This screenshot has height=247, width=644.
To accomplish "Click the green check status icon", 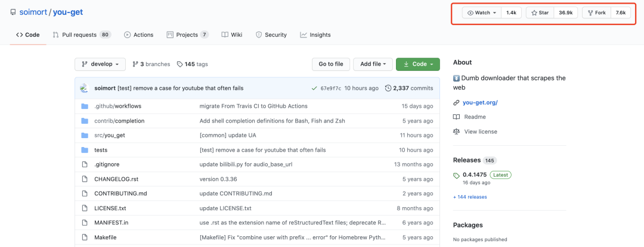I will click(x=314, y=88).
